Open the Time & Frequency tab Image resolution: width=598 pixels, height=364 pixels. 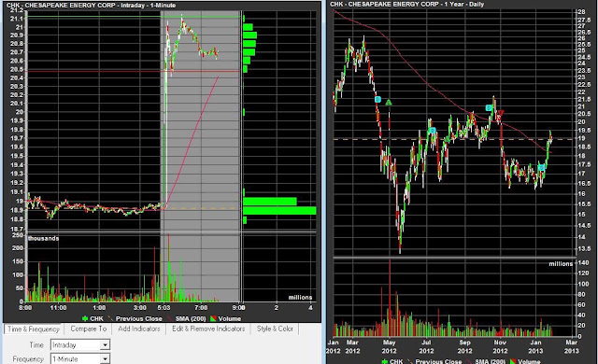point(34,329)
